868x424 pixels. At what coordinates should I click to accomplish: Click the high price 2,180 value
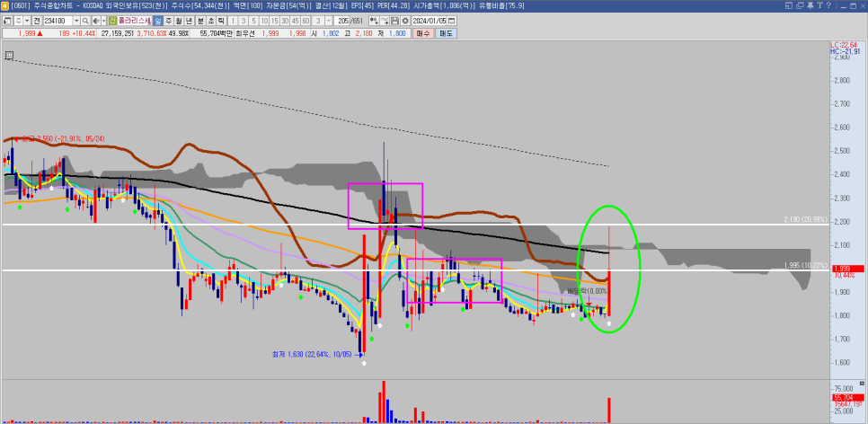pyautogui.click(x=364, y=33)
